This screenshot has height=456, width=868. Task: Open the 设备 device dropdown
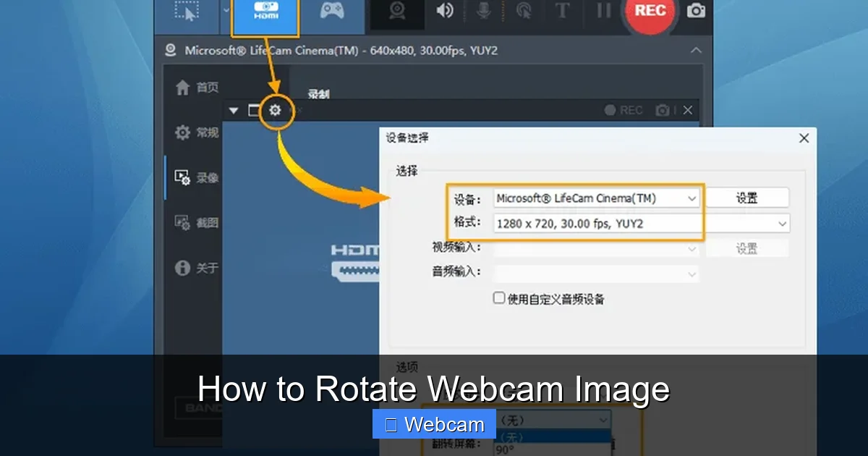click(597, 198)
